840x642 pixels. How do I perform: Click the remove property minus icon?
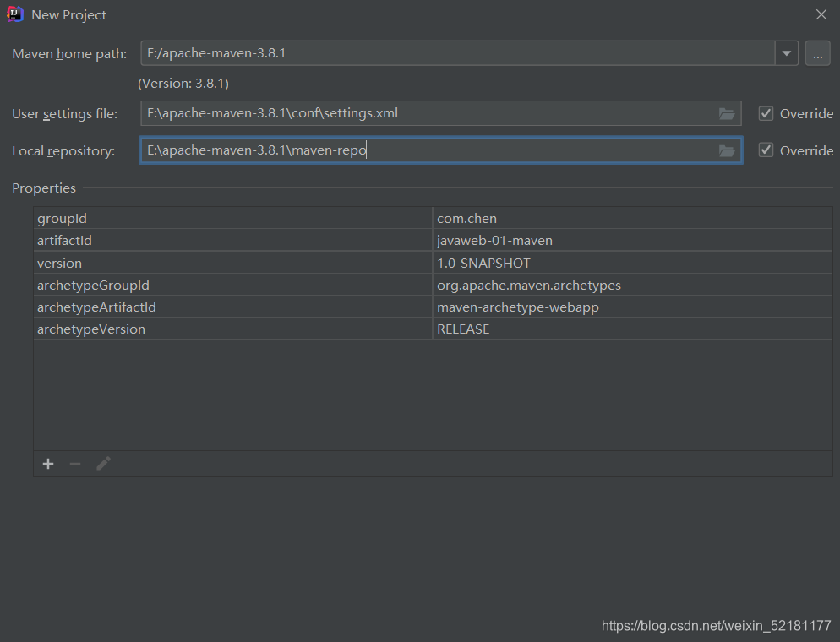pyautogui.click(x=75, y=464)
